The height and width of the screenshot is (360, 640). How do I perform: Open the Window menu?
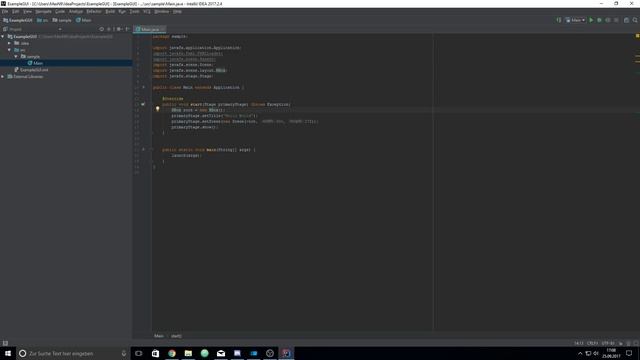(162, 11)
